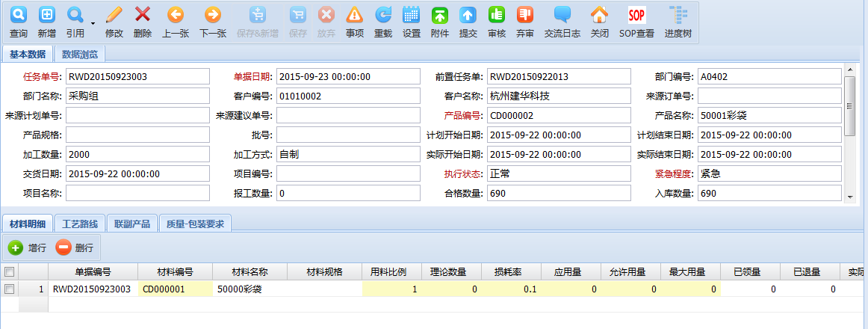Select the 质量-包装要求 tab
Screen dimensions: 868x329
[196, 224]
